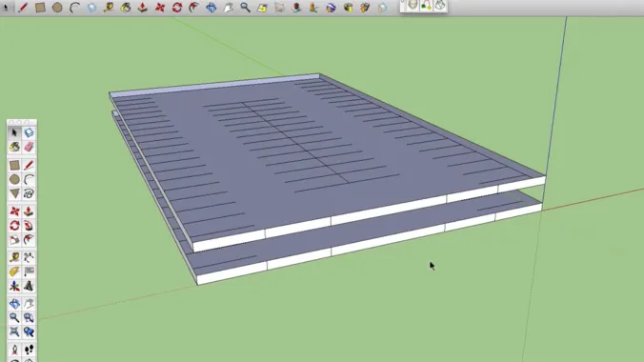This screenshot has width=644, height=362.
Task: Activate Push/Pull in left tool palette
Action: pyautogui.click(x=29, y=211)
